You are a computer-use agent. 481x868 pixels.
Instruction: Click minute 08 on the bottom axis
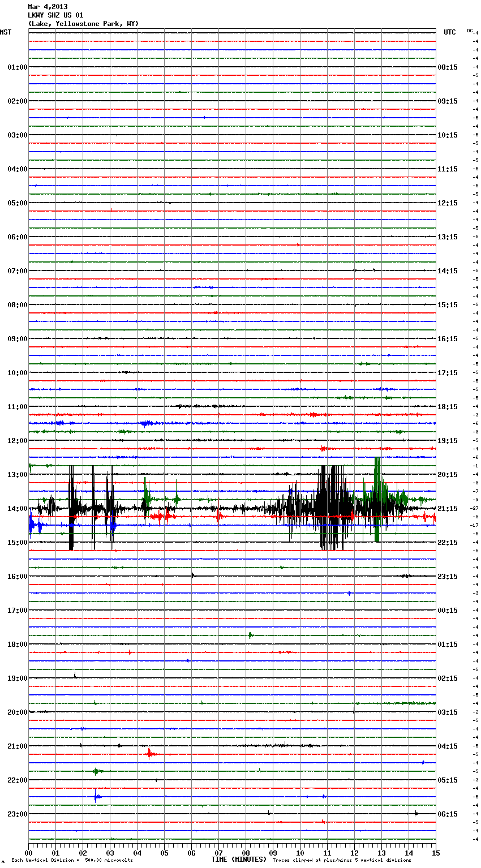pyautogui.click(x=246, y=853)
